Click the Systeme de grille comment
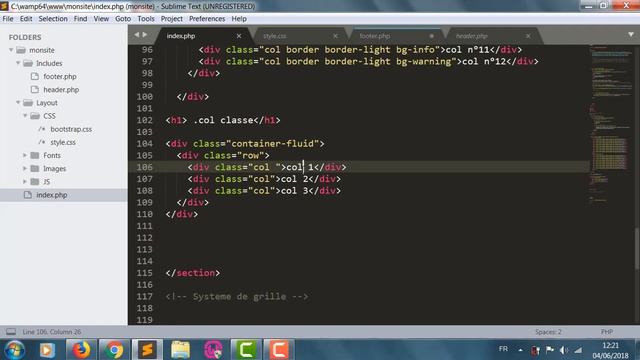This screenshot has height=360, width=640. pyautogui.click(x=237, y=296)
